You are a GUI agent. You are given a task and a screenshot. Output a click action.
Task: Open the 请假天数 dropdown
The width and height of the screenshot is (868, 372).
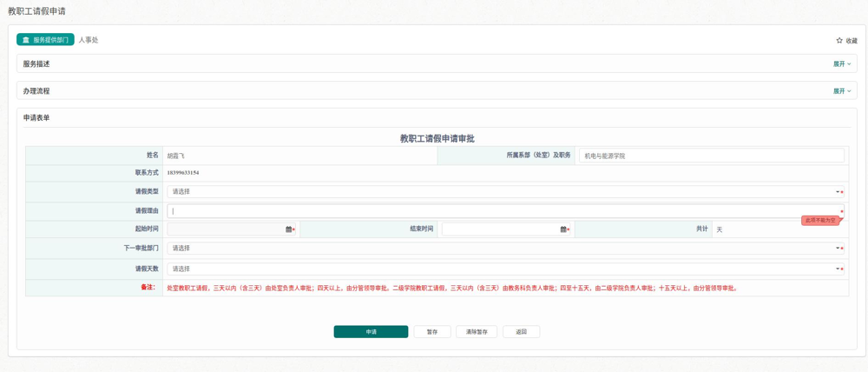tap(503, 269)
